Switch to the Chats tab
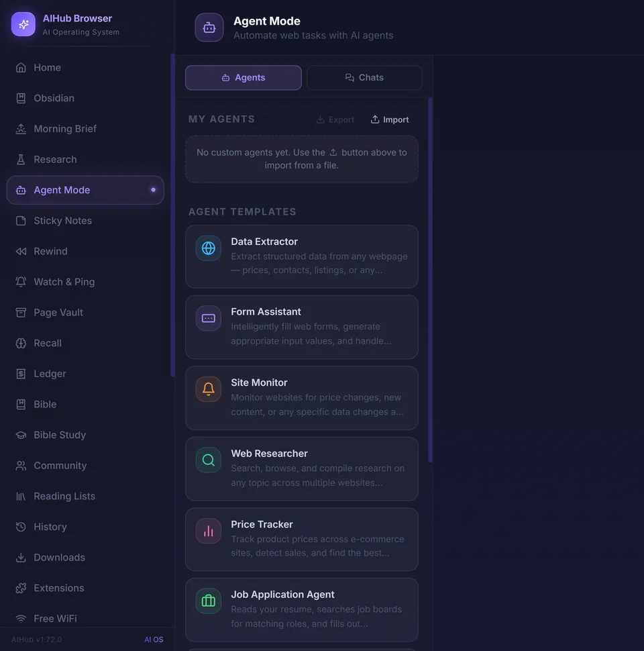This screenshot has height=651, width=644. tap(364, 78)
